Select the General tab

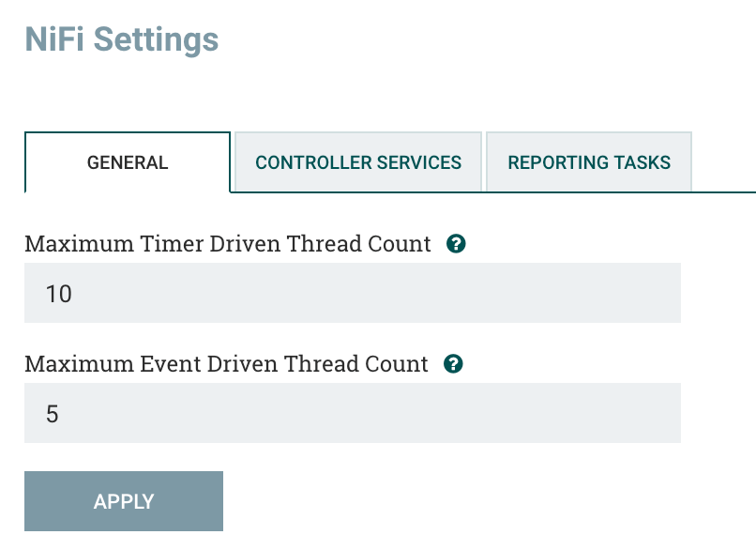click(128, 162)
